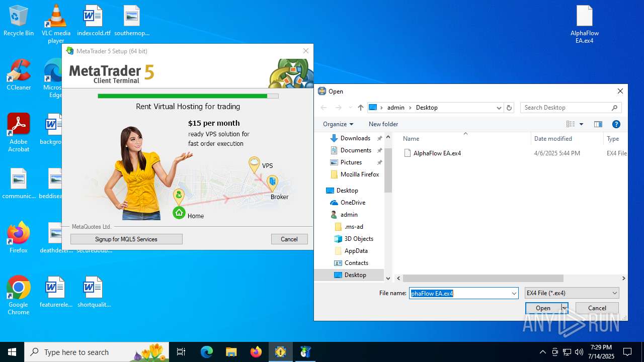Select OneDrive in navigation pane
This screenshot has width=644, height=362.
point(352,203)
